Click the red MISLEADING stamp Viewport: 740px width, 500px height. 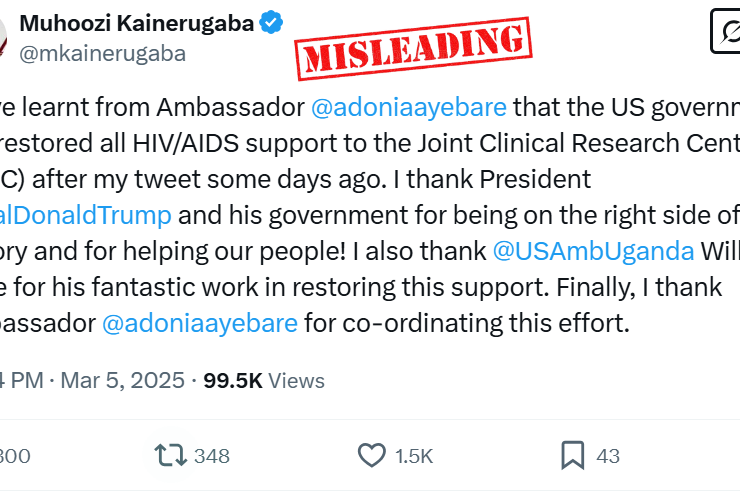pyautogui.click(x=411, y=47)
